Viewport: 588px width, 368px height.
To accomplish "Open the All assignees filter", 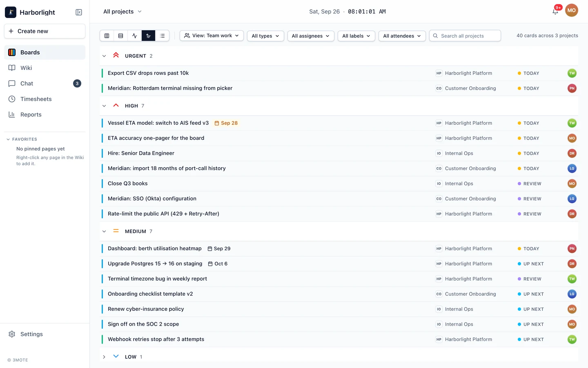I will 311,36.
